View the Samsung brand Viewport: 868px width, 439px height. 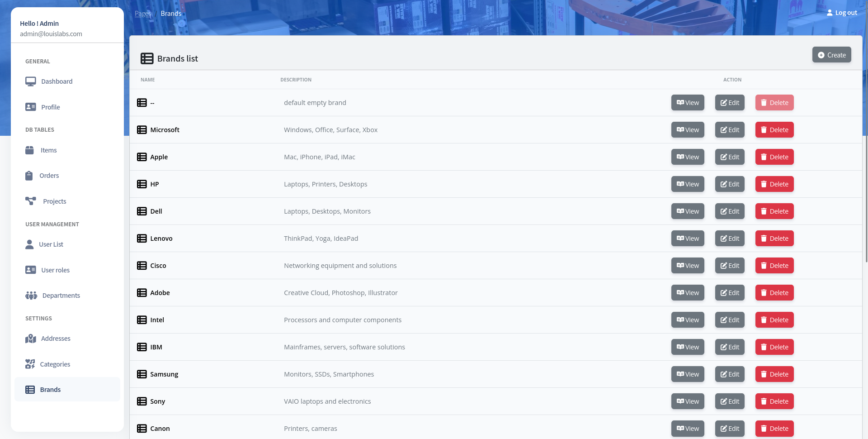pos(688,374)
